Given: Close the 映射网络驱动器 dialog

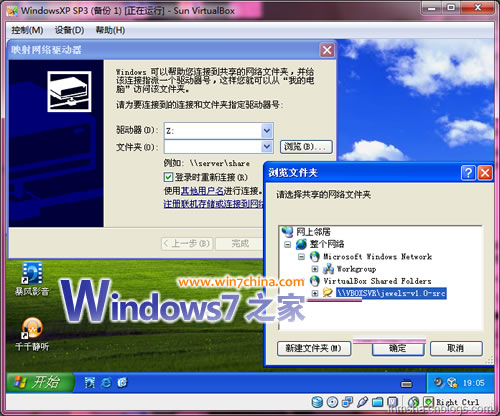Looking at the screenshot, I should (x=327, y=50).
